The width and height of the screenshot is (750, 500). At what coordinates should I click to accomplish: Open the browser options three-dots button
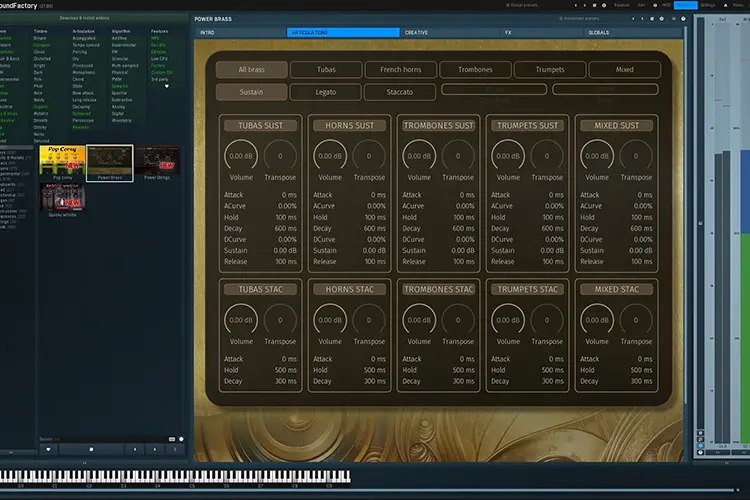point(175,449)
